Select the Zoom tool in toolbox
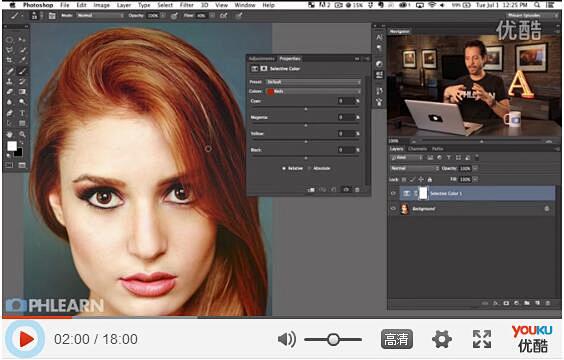564x360 pixels. (22, 135)
